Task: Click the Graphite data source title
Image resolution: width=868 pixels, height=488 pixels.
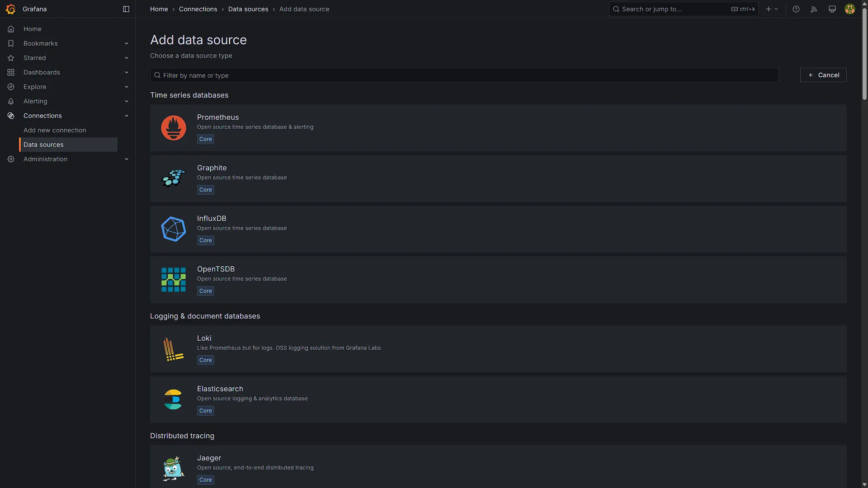Action: [212, 168]
